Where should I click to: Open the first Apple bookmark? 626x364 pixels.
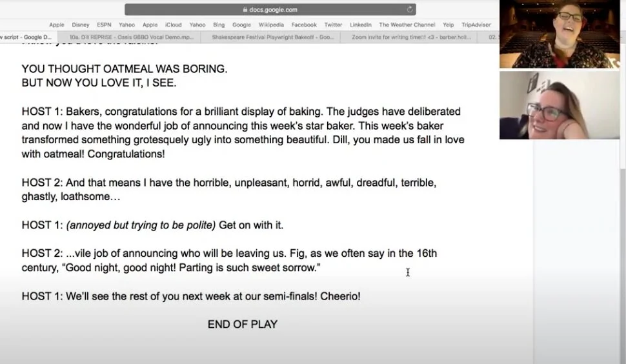[57, 25]
